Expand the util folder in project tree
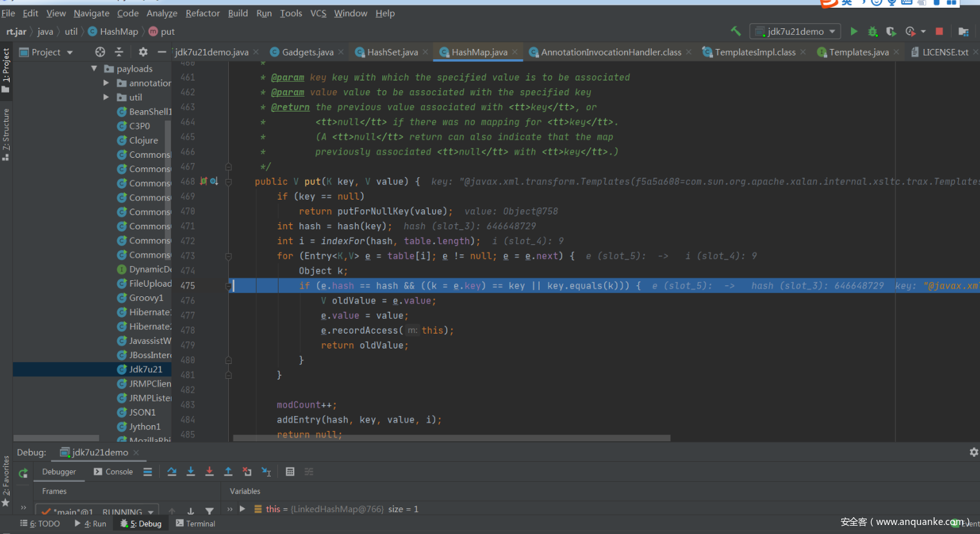Viewport: 980px width, 534px height. click(106, 97)
